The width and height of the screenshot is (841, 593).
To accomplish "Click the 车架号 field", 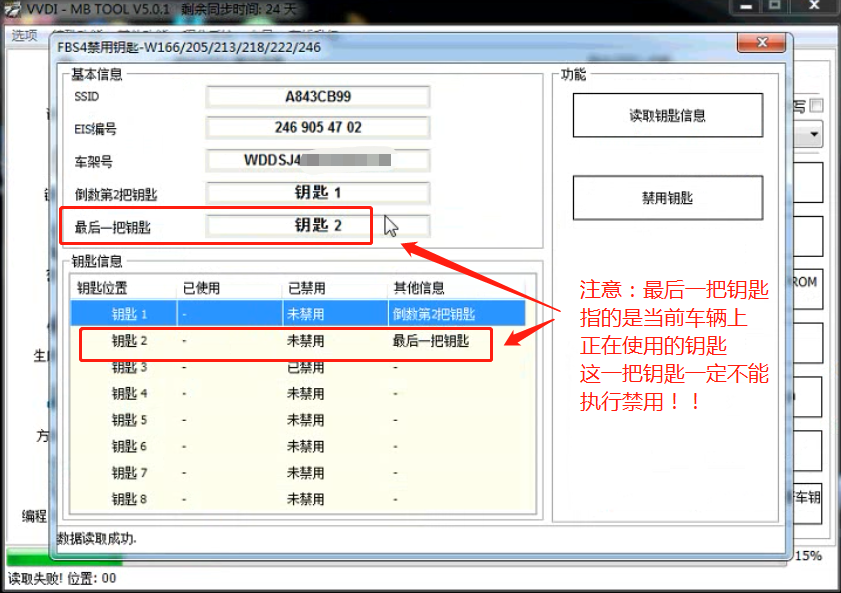I will (318, 160).
